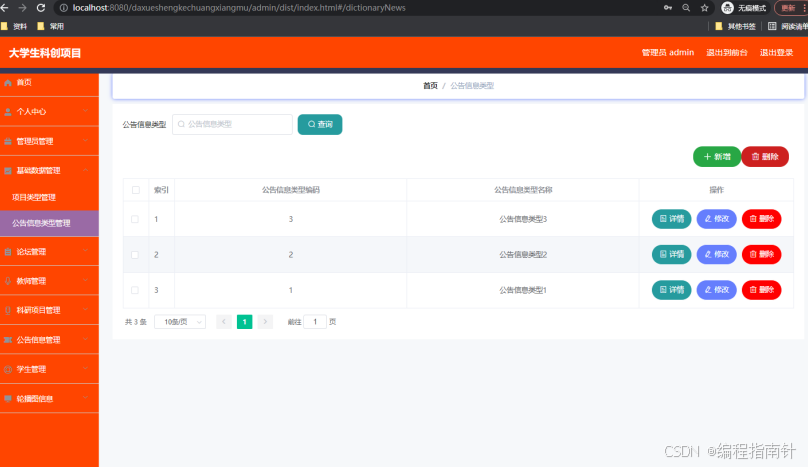808x467 pixels.
Task: Expand 个人中心 menu chevron
Action: [86, 111]
